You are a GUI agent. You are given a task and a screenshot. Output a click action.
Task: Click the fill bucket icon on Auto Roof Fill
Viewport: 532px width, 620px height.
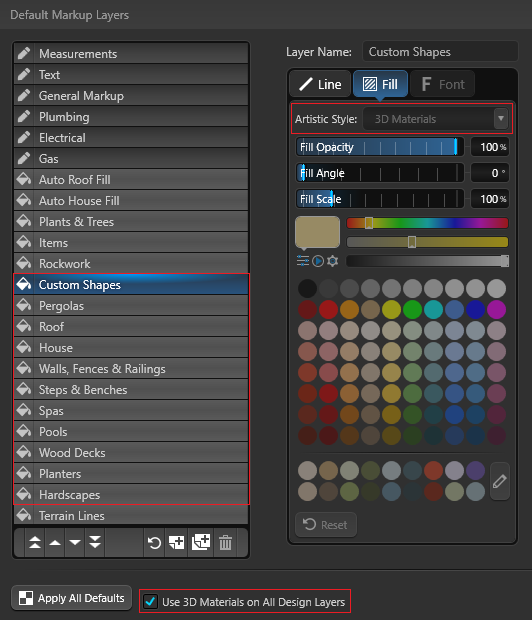click(24, 179)
